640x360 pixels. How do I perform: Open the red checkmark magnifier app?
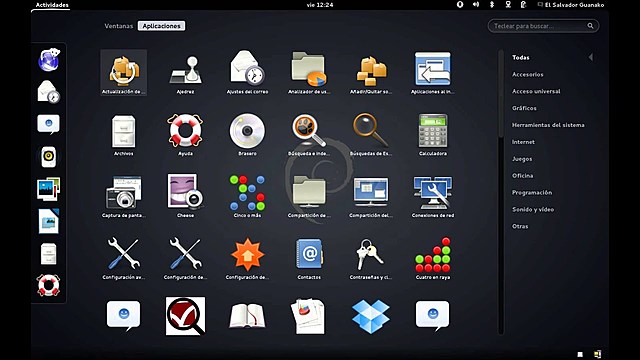coord(185,316)
